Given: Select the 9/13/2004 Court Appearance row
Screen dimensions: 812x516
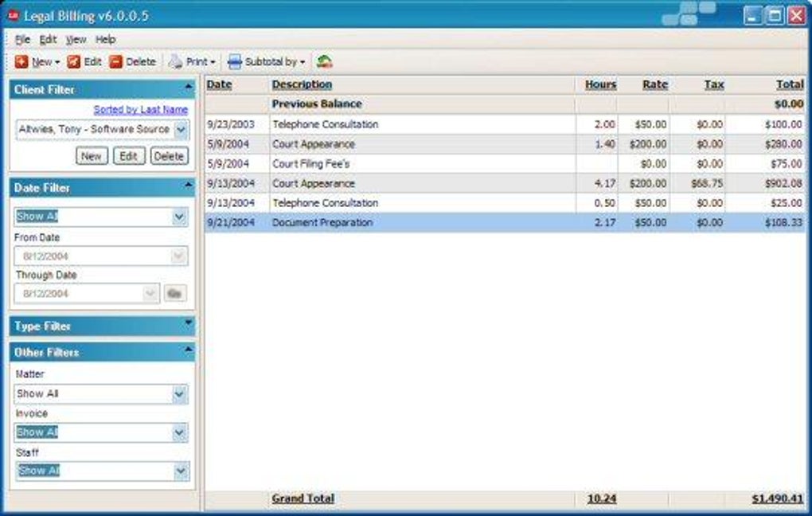Looking at the screenshot, I should pyautogui.click(x=505, y=183).
